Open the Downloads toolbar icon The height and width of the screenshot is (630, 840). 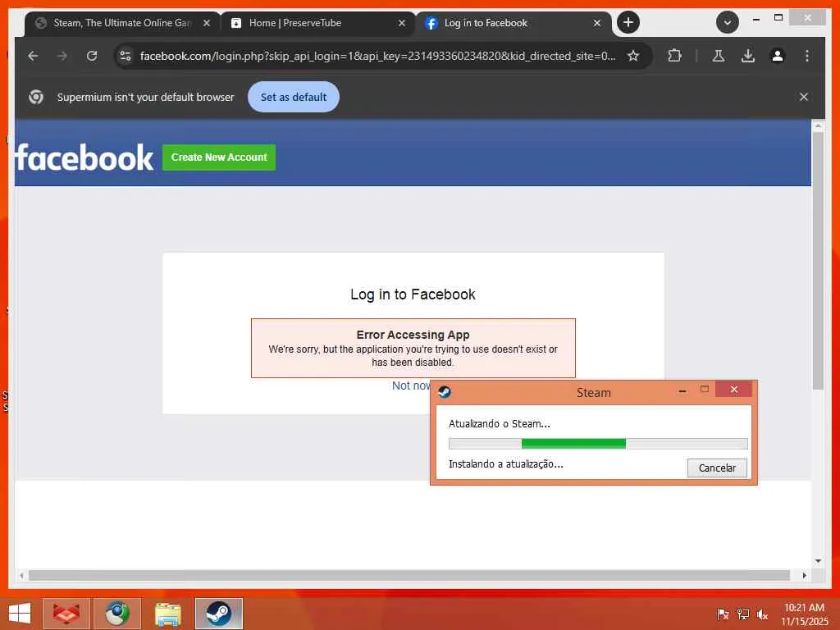click(748, 56)
